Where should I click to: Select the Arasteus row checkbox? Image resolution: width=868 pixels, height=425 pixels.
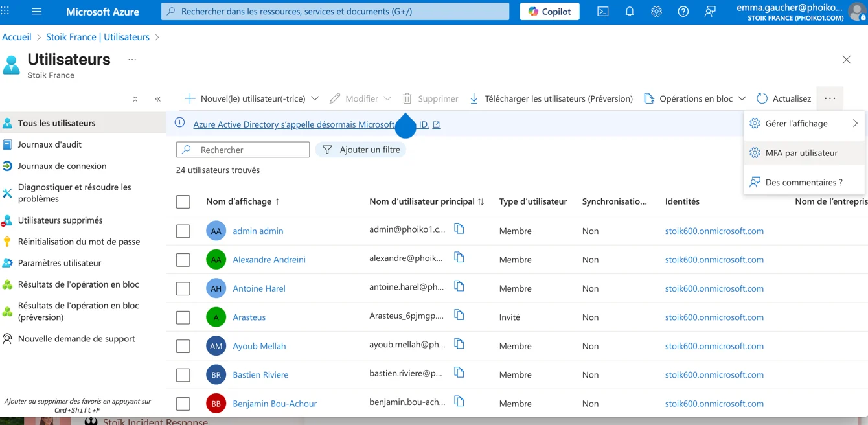[183, 317]
